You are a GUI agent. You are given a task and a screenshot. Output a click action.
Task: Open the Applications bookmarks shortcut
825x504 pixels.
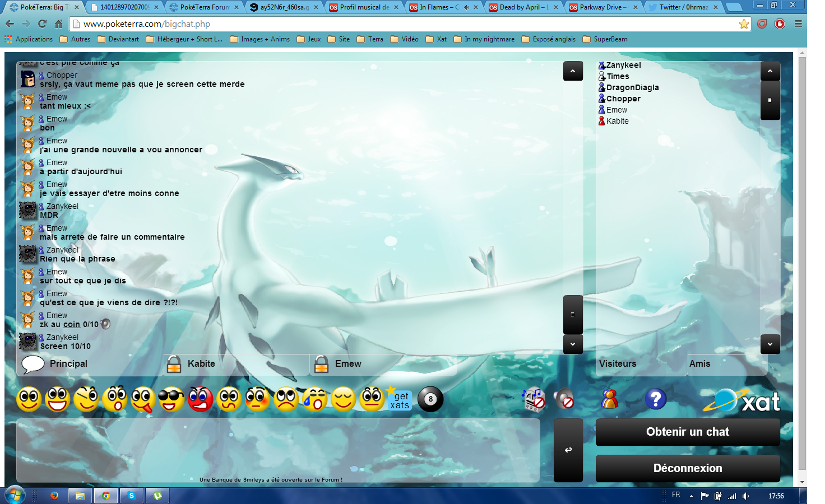(x=29, y=39)
